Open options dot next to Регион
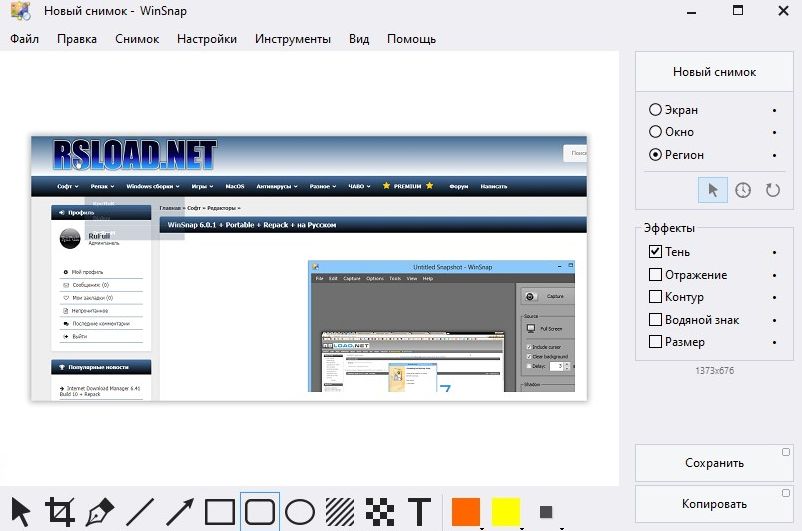 (x=774, y=155)
